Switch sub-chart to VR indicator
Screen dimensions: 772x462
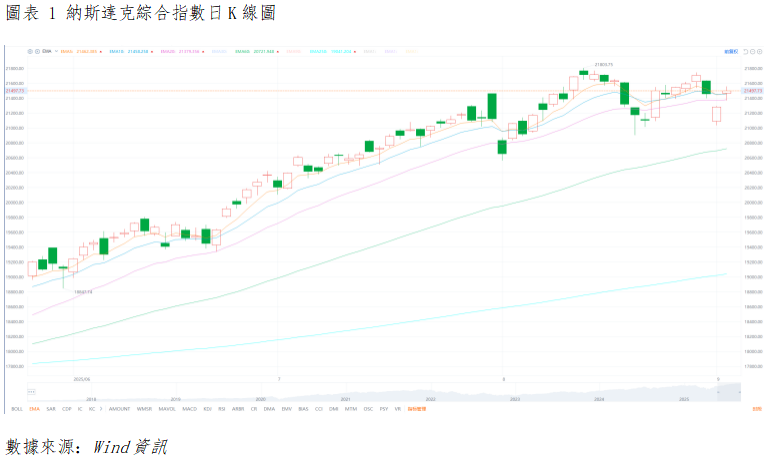(x=398, y=409)
